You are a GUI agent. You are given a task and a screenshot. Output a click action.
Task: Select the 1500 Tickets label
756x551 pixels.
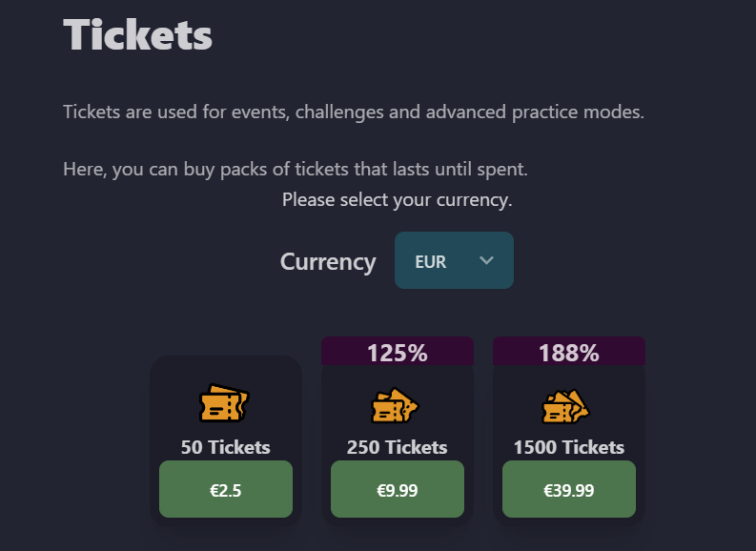click(x=569, y=447)
